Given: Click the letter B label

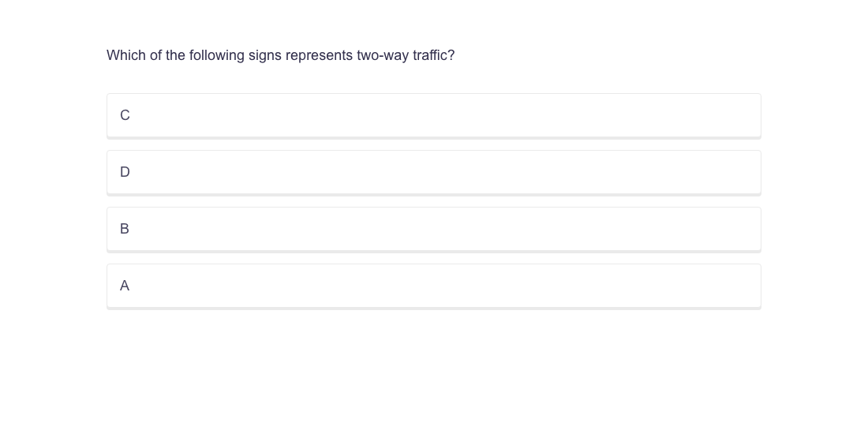Looking at the screenshot, I should 125,229.
